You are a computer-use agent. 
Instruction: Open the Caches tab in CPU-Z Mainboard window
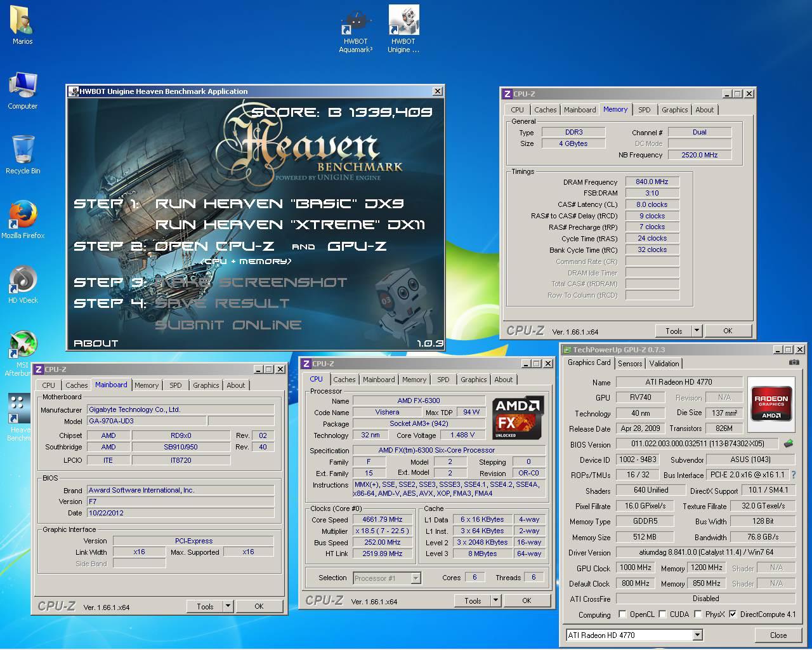pyautogui.click(x=77, y=385)
